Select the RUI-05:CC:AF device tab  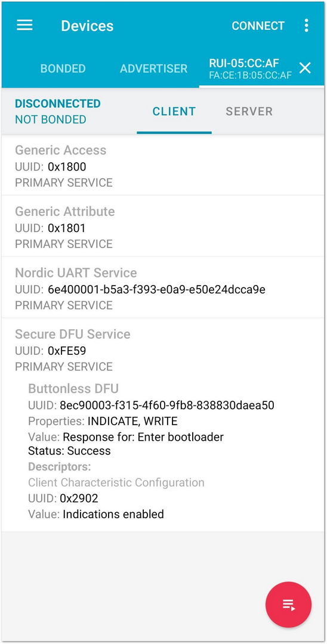250,68
